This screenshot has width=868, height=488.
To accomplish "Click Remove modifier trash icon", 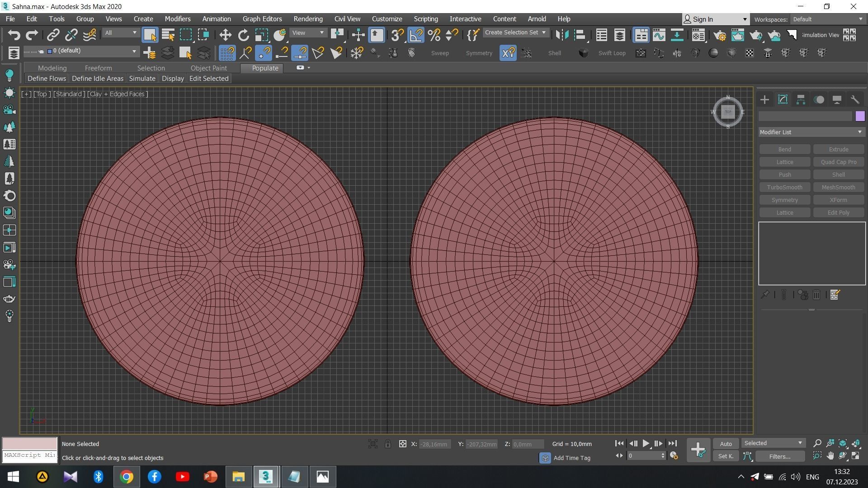I will tap(816, 295).
